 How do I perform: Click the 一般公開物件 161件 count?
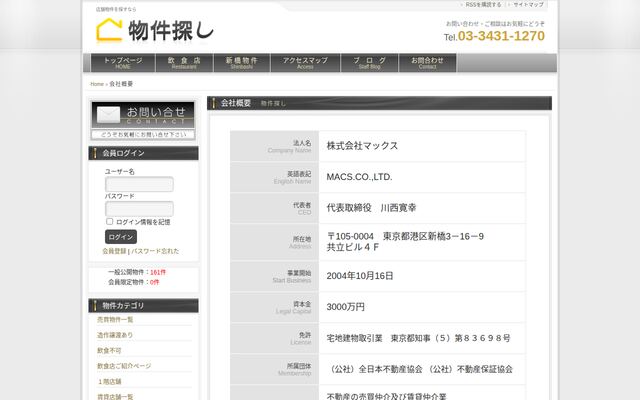137,272
